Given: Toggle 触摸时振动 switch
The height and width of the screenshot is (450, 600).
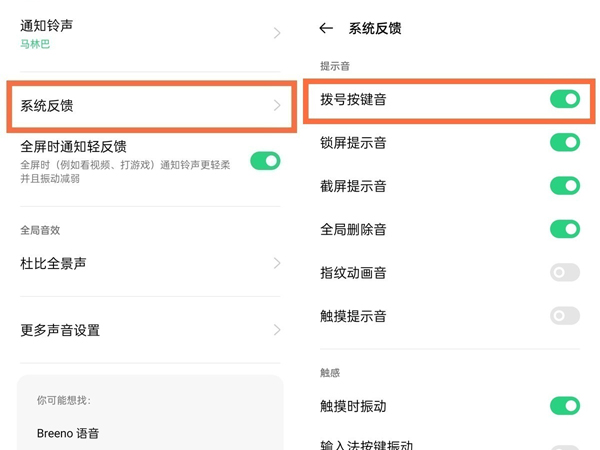Looking at the screenshot, I should (565, 406).
